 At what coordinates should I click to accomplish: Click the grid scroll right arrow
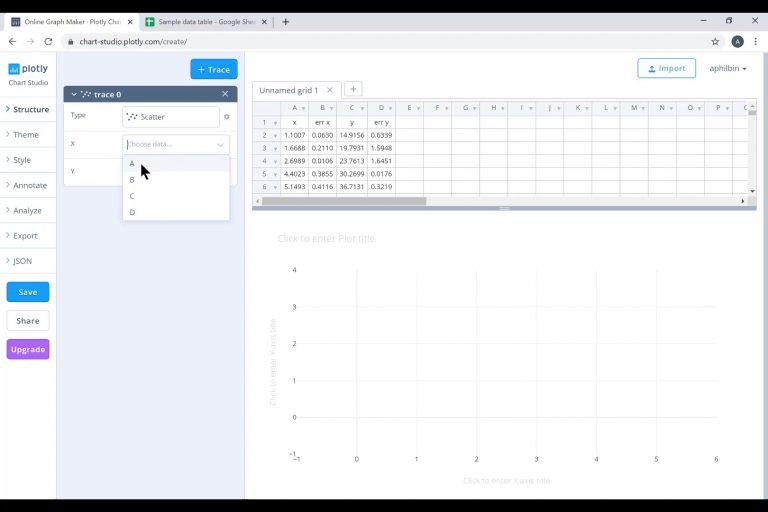(x=743, y=201)
